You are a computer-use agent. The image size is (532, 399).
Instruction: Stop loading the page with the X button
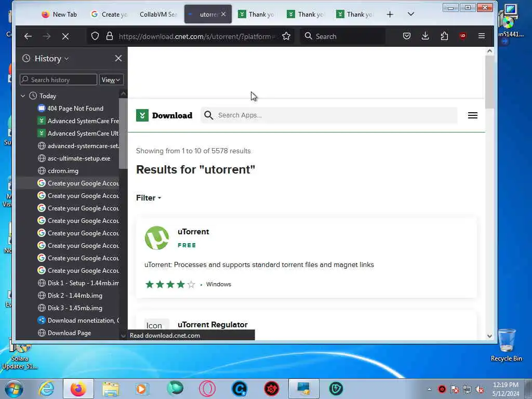65,36
